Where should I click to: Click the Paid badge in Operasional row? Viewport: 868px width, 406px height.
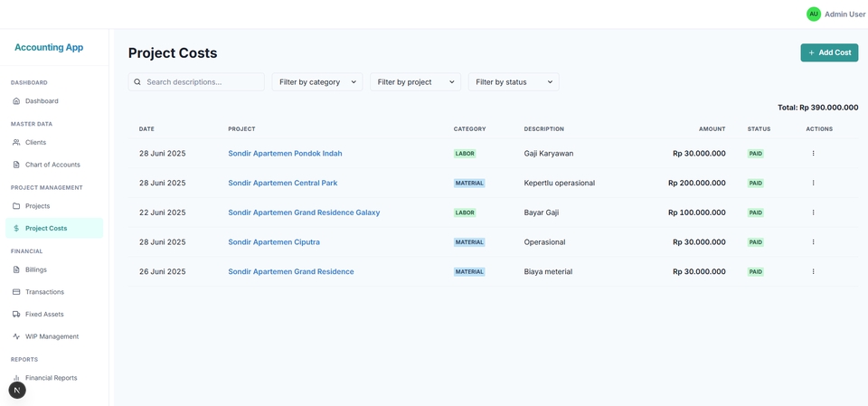pos(756,242)
